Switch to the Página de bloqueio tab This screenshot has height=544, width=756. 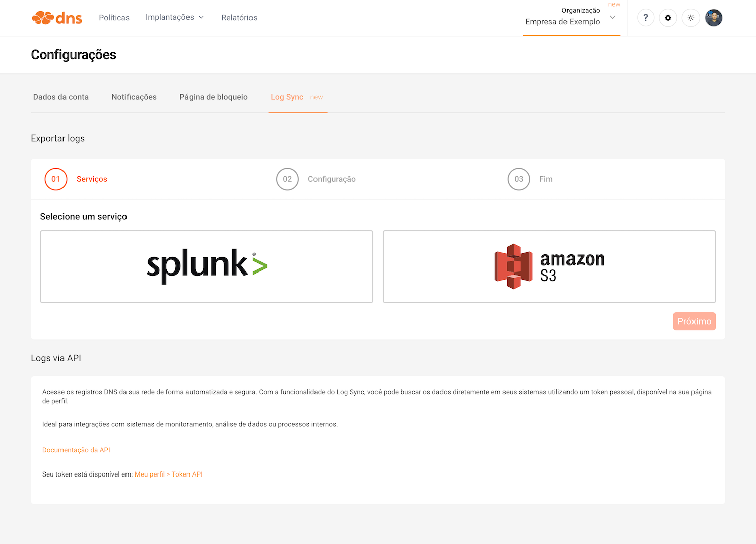[x=214, y=97]
